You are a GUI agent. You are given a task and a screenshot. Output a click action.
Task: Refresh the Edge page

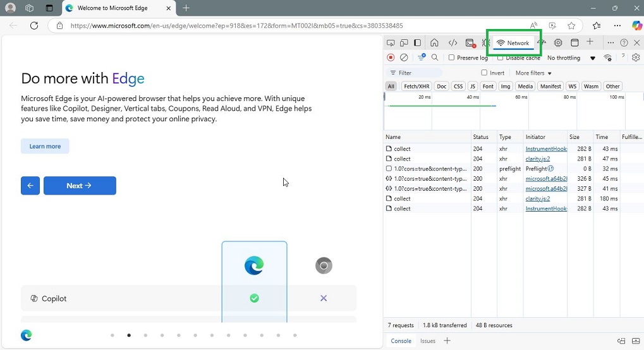click(34, 25)
